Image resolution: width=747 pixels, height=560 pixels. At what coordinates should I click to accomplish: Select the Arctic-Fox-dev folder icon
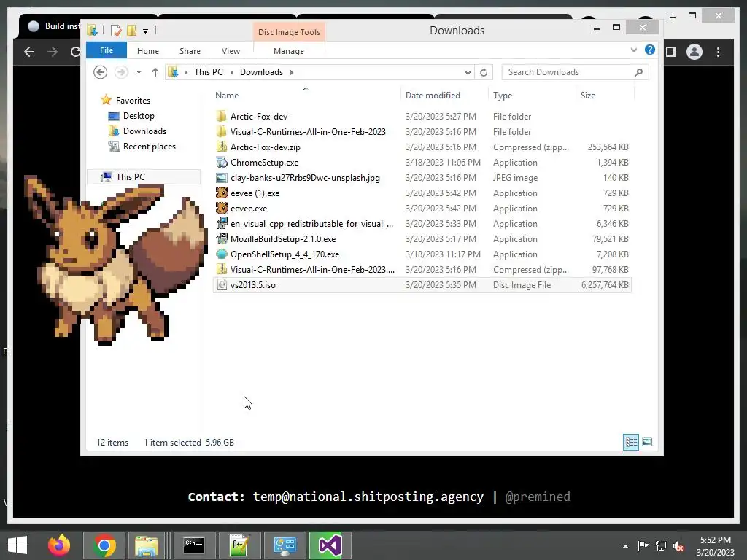pos(221,116)
